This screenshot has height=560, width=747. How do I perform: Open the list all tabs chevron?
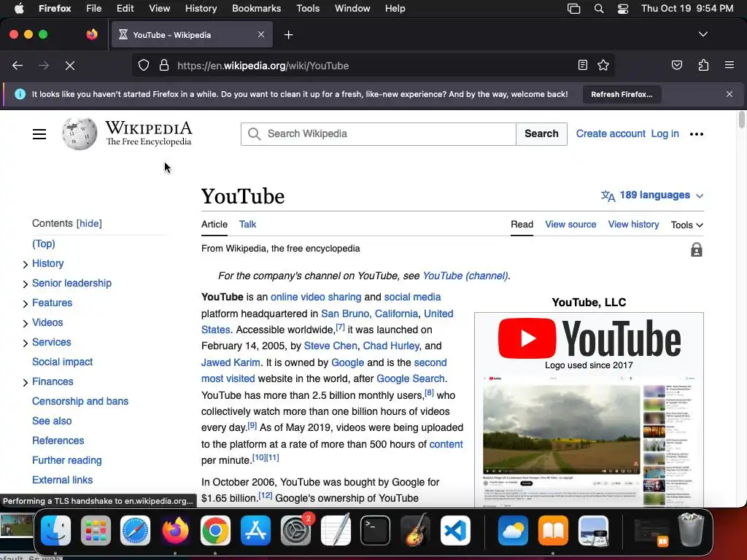coord(703,34)
